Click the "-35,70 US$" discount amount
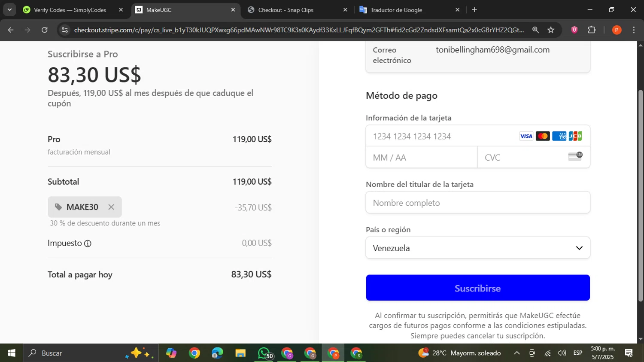 tap(253, 207)
